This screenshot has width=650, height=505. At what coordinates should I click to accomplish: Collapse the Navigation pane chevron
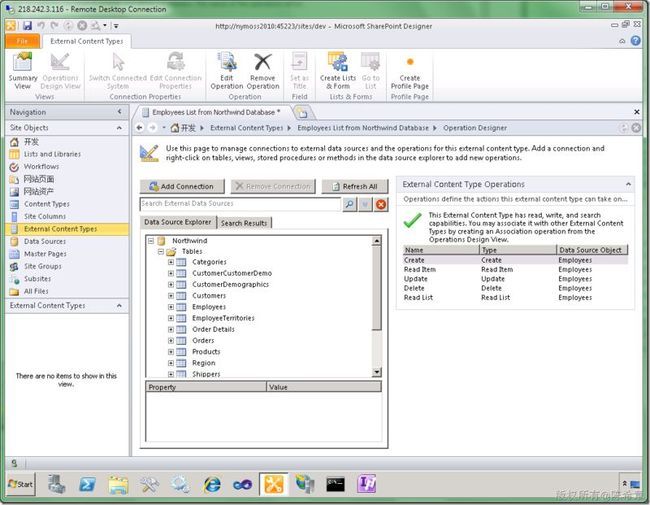pos(119,112)
